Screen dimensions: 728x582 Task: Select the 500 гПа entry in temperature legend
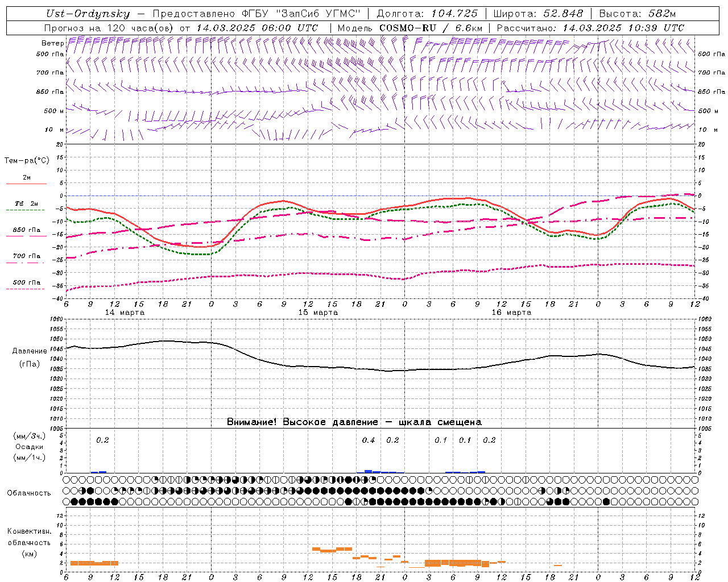point(27,282)
